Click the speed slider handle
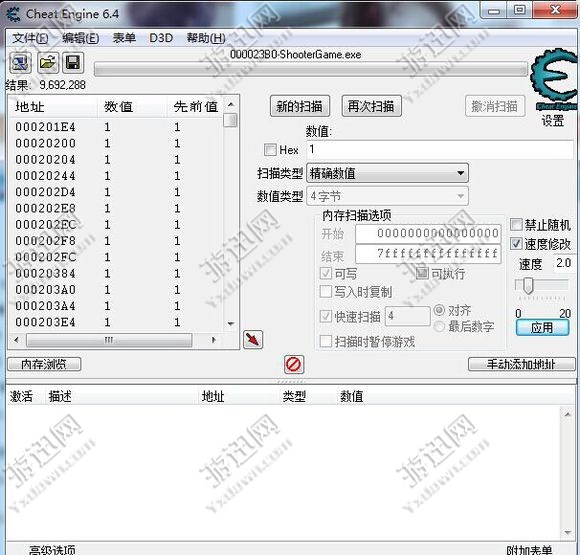Screen dimensions: 580x555 pyautogui.click(x=529, y=285)
